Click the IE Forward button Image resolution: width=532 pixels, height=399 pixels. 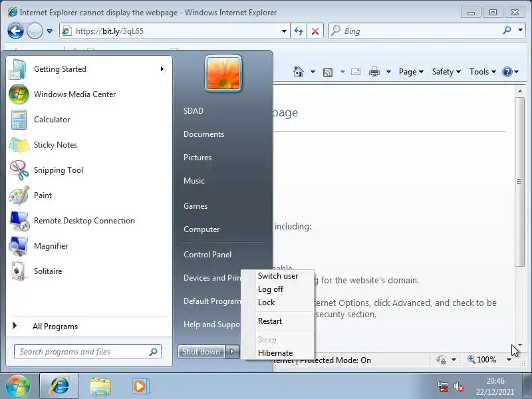tap(35, 31)
